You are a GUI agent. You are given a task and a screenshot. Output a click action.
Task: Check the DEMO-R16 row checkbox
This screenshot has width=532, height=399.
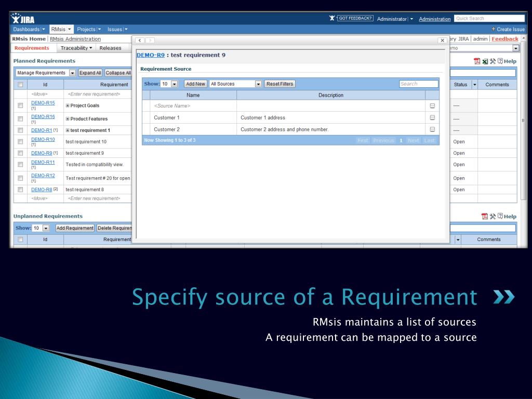tap(20, 119)
